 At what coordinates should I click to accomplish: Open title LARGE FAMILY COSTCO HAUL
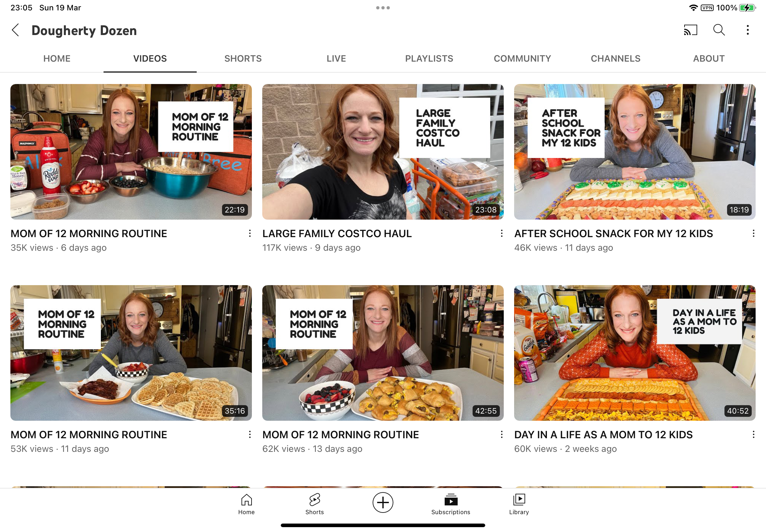coord(337,233)
